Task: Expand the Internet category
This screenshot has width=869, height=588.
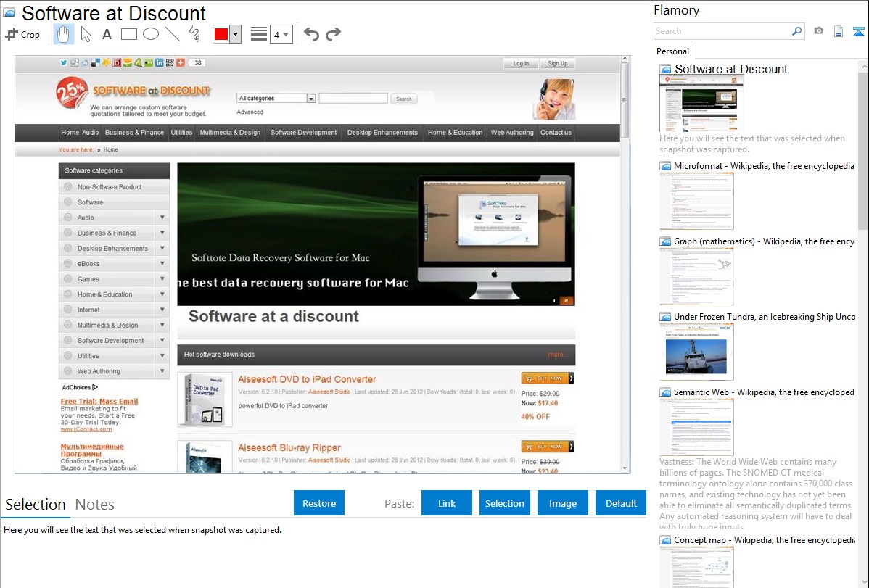Action: (x=162, y=310)
